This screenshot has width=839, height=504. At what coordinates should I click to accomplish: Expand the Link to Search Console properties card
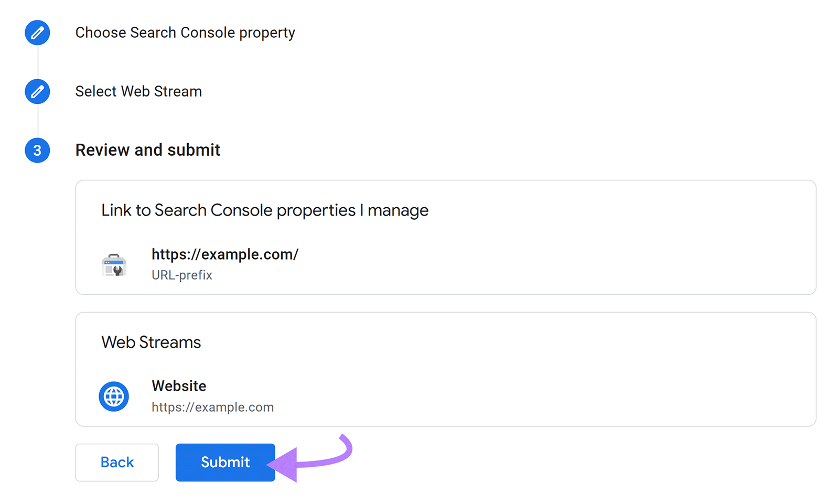265,210
